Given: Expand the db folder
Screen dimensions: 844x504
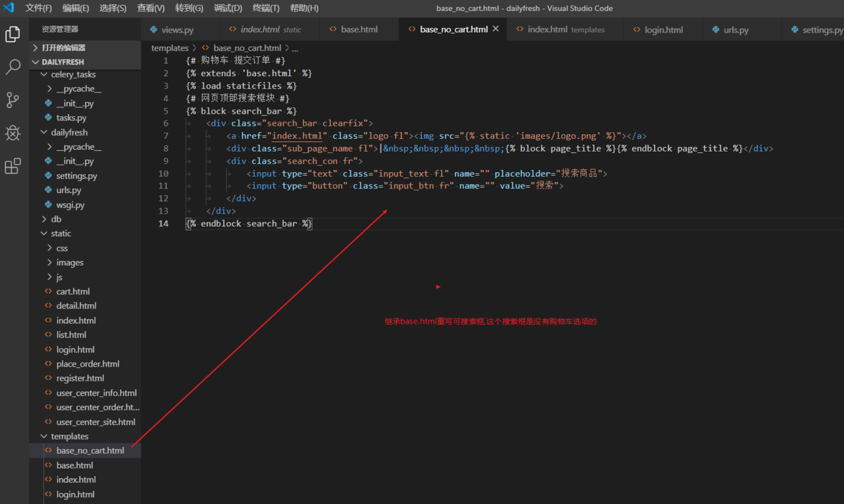Looking at the screenshot, I should tap(85, 219).
